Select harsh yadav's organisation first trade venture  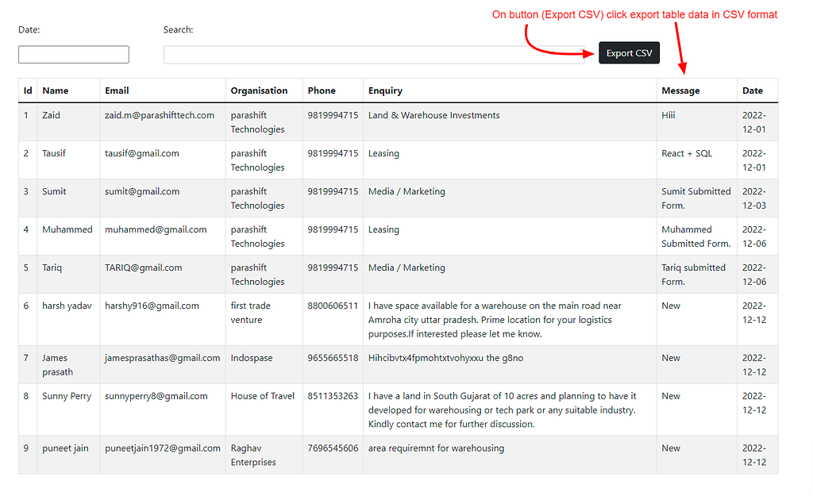(x=252, y=312)
